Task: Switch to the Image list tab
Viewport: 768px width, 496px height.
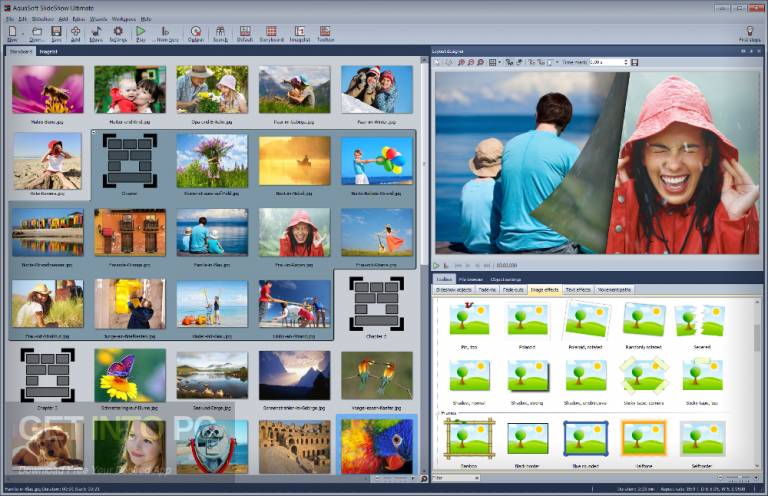Action: click(48, 51)
